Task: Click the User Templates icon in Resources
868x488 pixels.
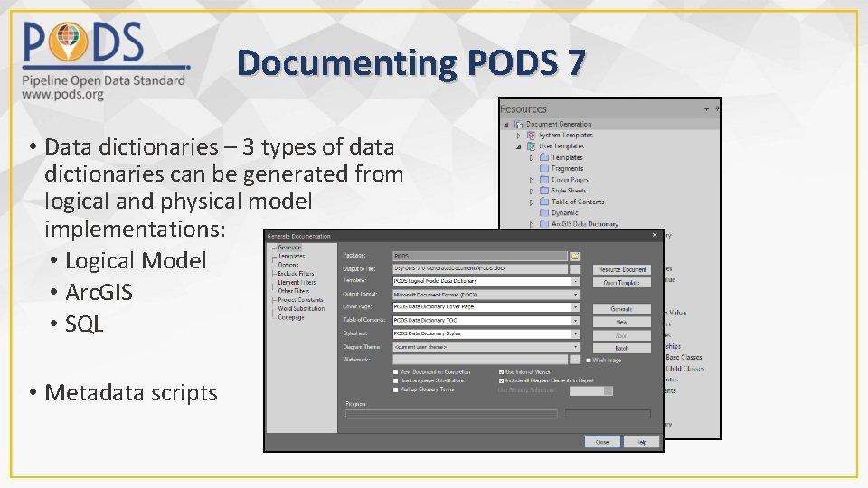Action: click(532, 146)
